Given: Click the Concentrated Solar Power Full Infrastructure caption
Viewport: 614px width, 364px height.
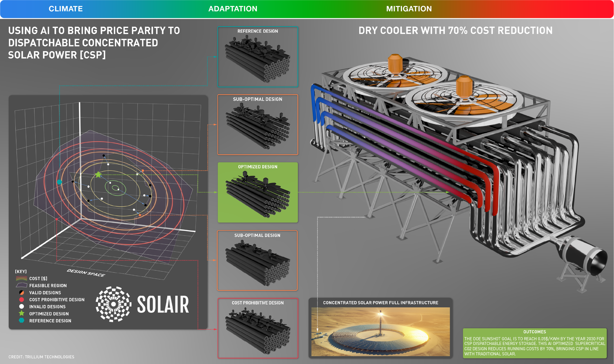Looking at the screenshot, I should (380, 303).
